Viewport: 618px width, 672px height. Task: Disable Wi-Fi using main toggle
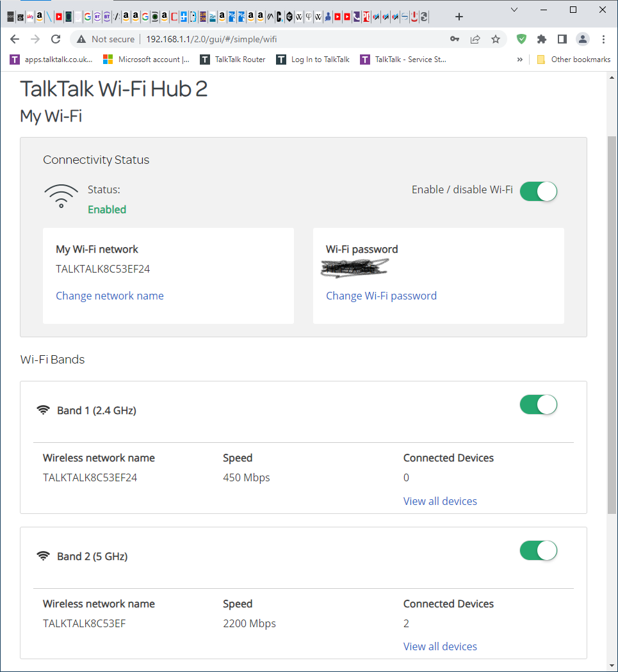538,191
